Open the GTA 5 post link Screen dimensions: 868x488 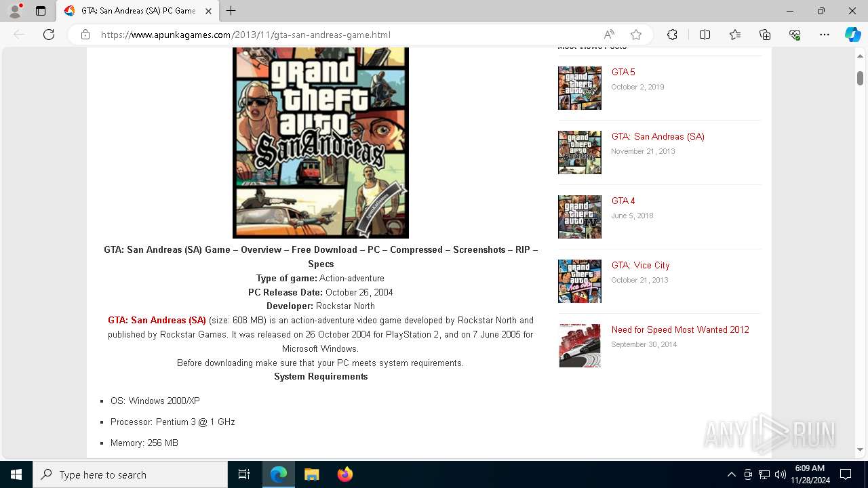tap(623, 72)
